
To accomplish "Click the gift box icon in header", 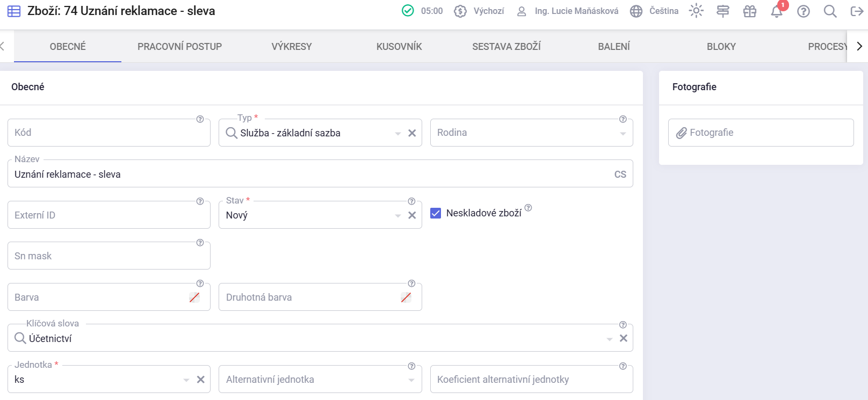I will coord(749,11).
